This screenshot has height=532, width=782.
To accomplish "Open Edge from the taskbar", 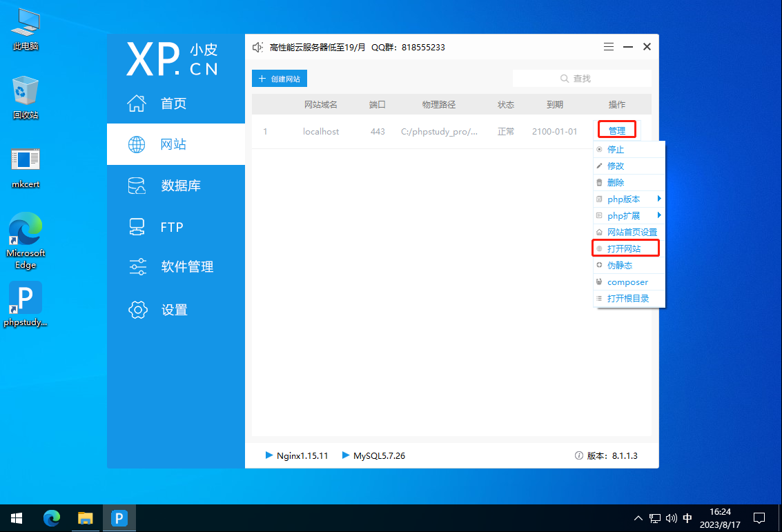I will pos(51,518).
